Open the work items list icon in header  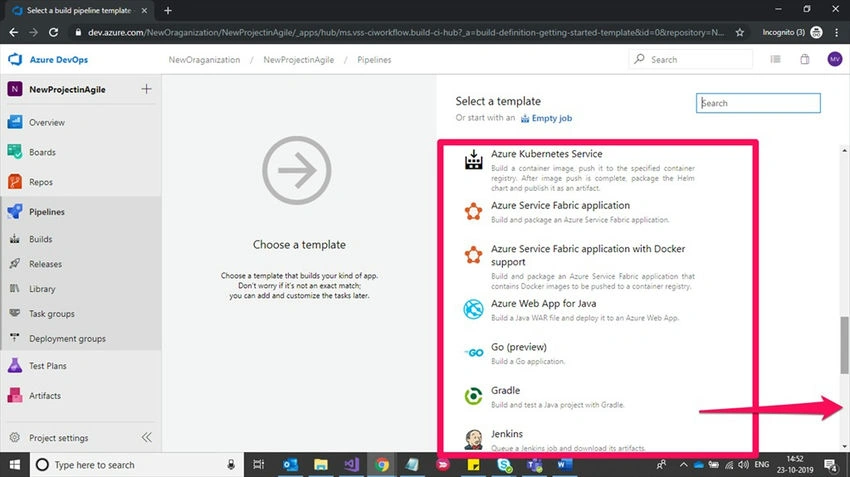tap(776, 59)
